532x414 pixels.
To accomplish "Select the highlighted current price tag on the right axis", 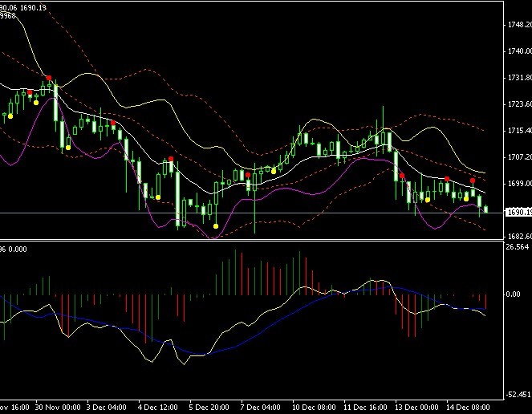I will pos(518,213).
